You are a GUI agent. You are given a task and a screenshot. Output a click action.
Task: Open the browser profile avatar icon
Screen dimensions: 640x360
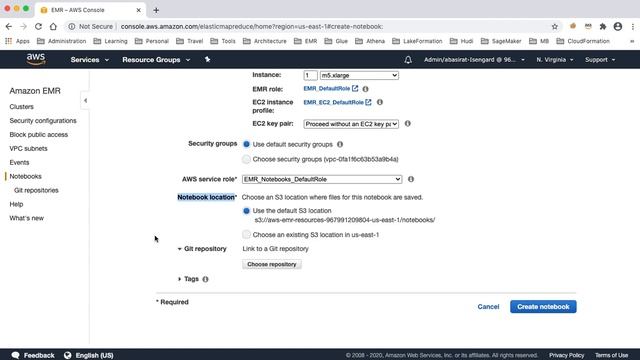(618, 27)
